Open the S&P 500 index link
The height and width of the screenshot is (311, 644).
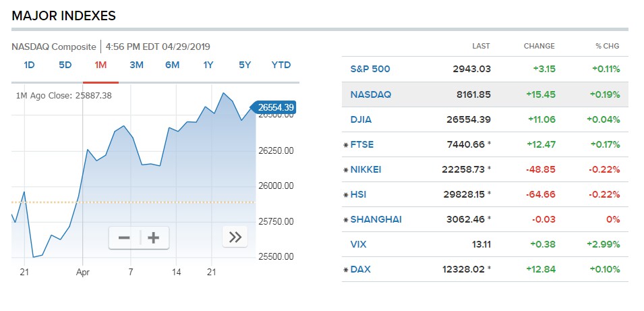tap(370, 69)
